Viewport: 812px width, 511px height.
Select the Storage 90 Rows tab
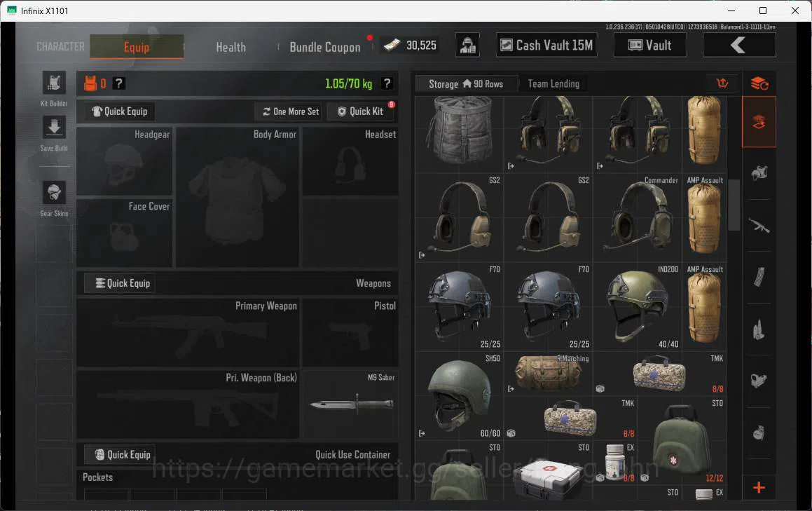point(466,84)
